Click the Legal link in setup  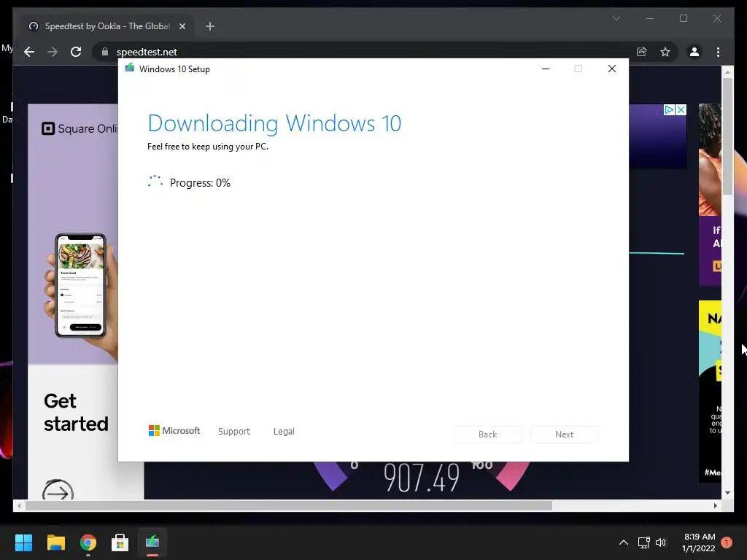(284, 432)
